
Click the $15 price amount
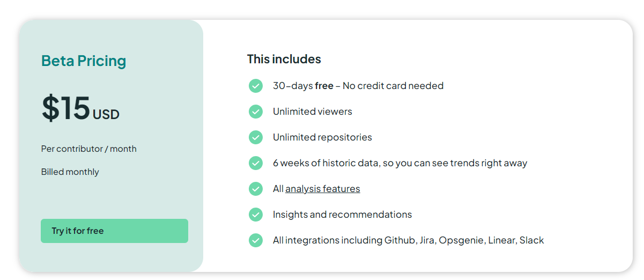point(66,108)
